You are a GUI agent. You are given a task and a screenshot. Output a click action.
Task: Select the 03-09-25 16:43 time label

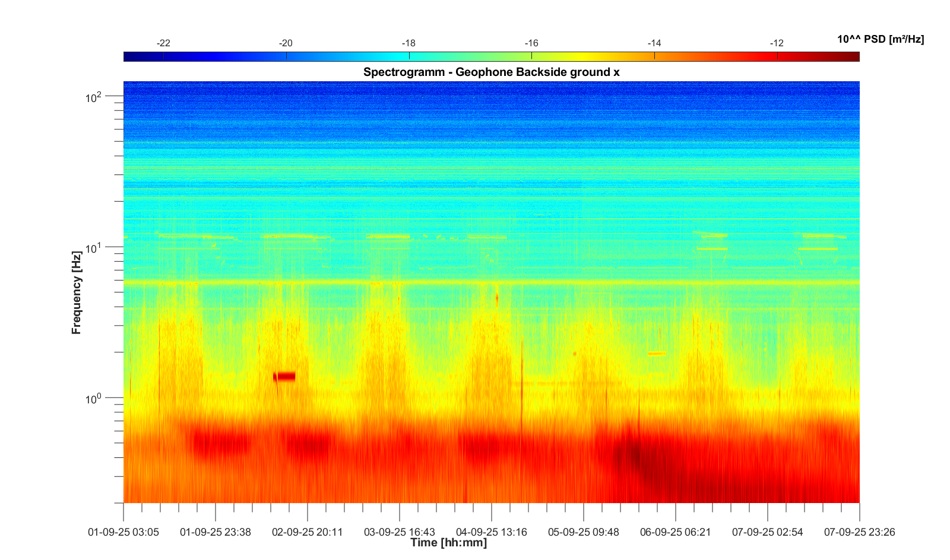tap(400, 532)
